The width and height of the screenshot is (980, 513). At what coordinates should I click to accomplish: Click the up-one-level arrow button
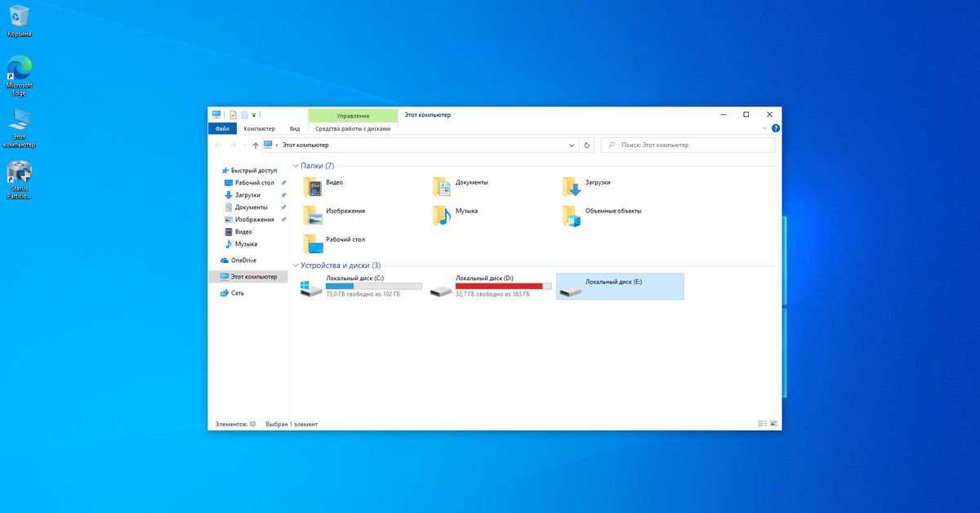pyautogui.click(x=256, y=145)
